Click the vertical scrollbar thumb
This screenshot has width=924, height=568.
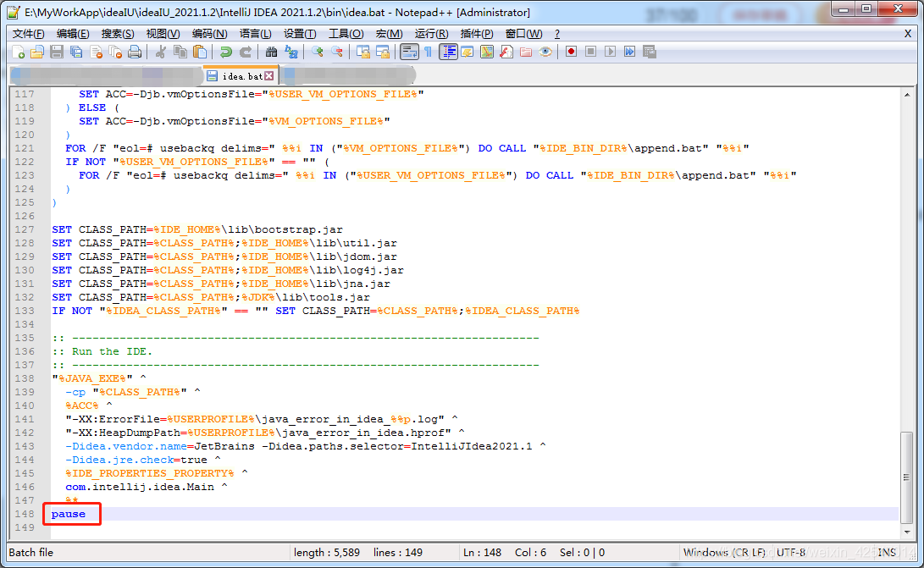[907, 477]
